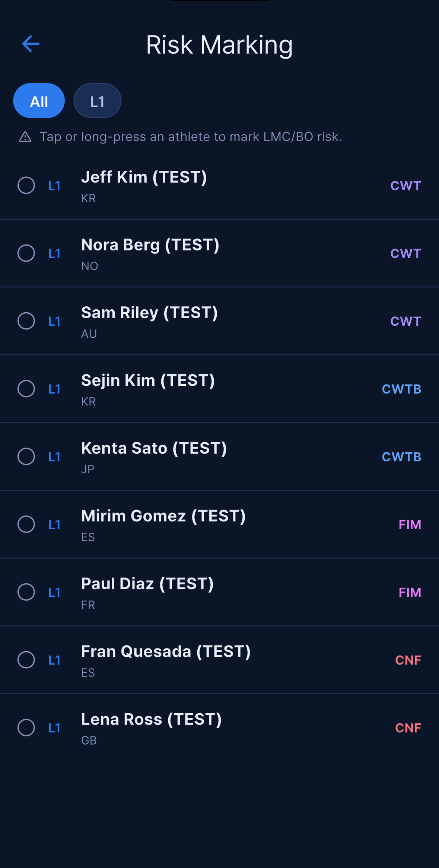
Task: Tap the Risk Marking page title
Action: tap(219, 45)
